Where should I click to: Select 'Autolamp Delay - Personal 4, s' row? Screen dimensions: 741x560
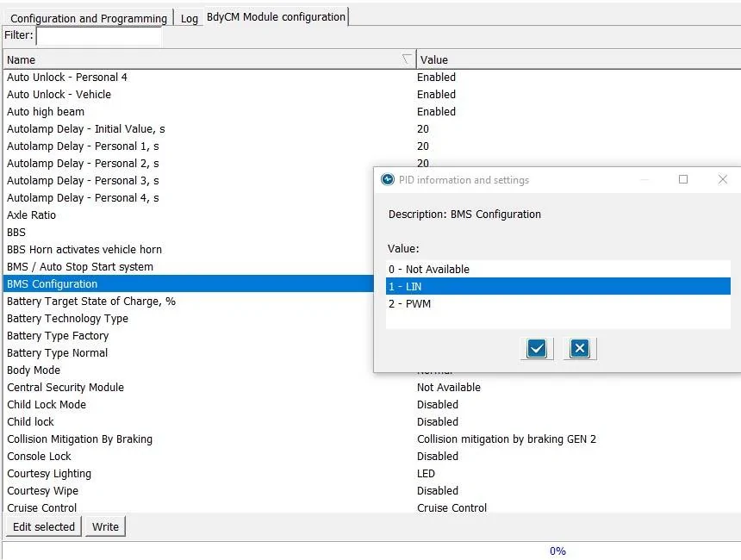tap(189, 197)
